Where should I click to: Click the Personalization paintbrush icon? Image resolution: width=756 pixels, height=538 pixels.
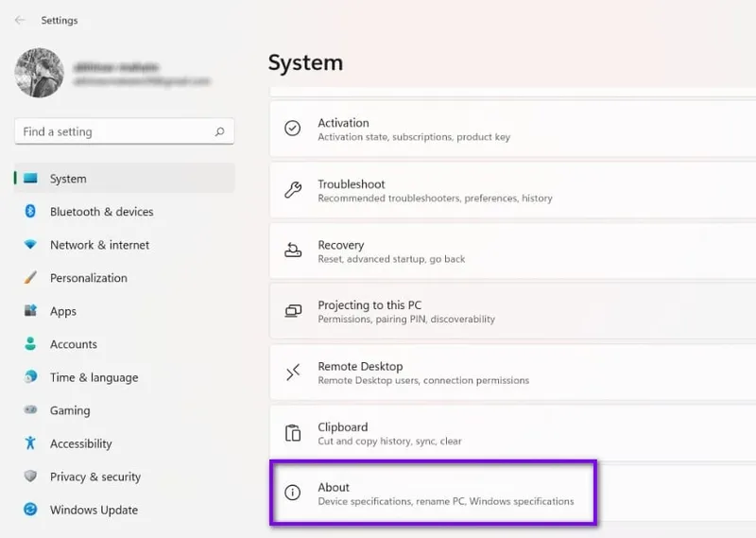30,278
